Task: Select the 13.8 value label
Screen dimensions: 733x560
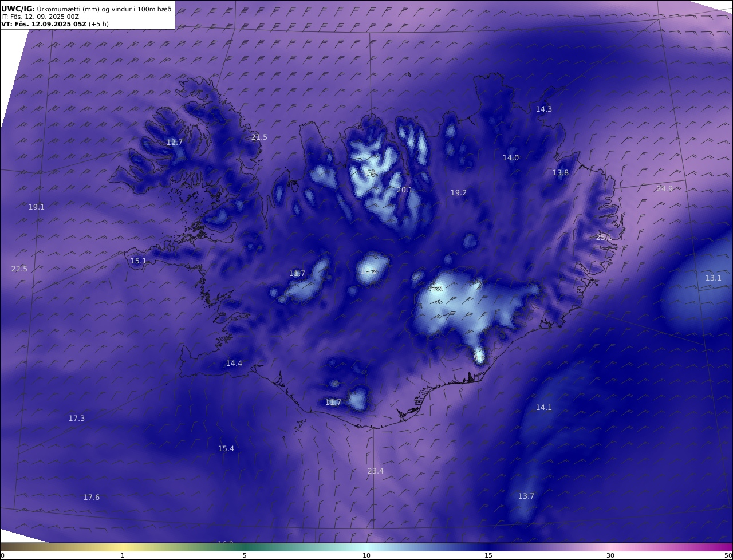Action: pyautogui.click(x=561, y=172)
